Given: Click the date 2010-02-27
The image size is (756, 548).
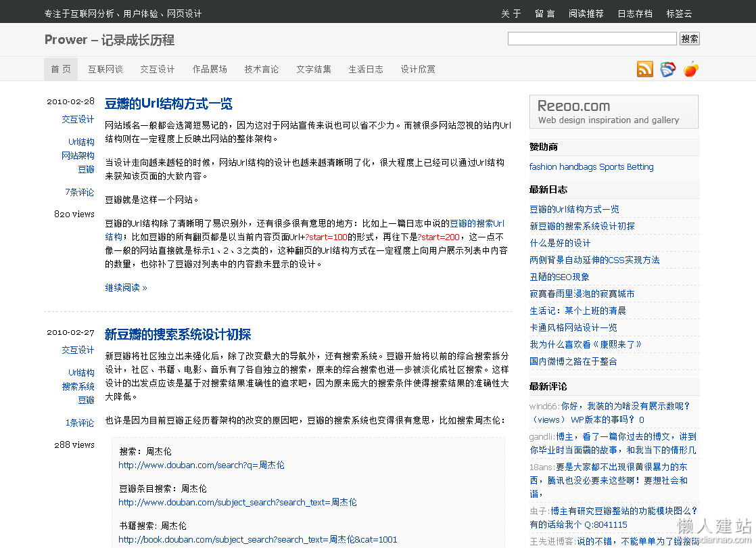Looking at the screenshot, I should [x=70, y=332].
